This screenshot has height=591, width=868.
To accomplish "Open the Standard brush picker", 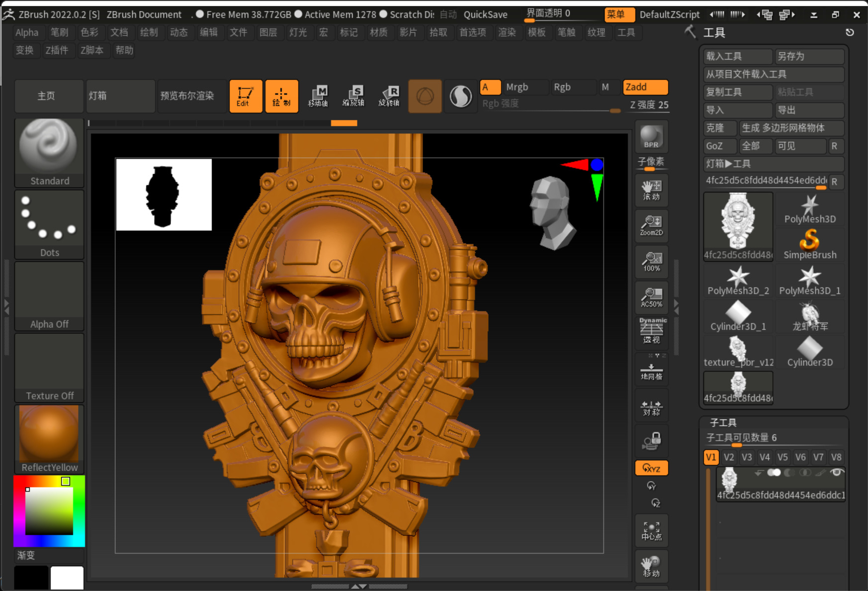I will point(49,153).
